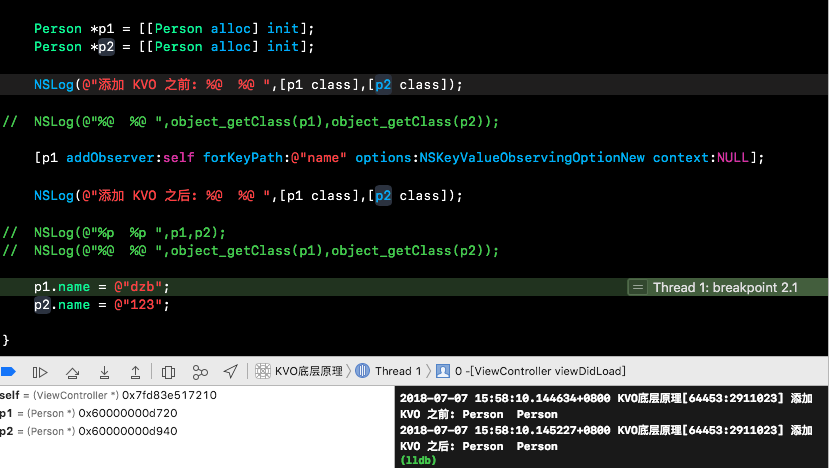
Task: Click the string '添加 KVO 之后: %@ %@'
Action: (x=176, y=196)
